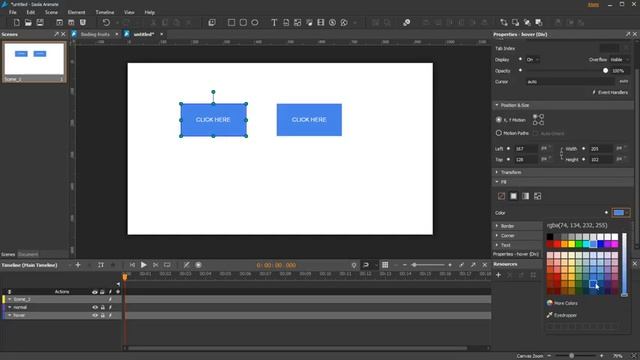Open the Help menu
The height and width of the screenshot is (360, 640).
pos(150,12)
